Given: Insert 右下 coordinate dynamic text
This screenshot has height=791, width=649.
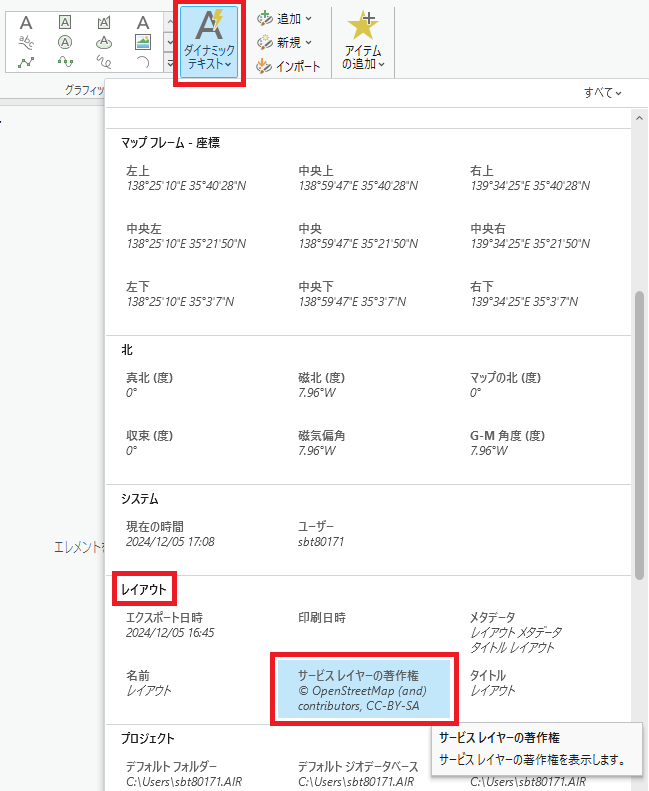Looking at the screenshot, I should pyautogui.click(x=524, y=295).
